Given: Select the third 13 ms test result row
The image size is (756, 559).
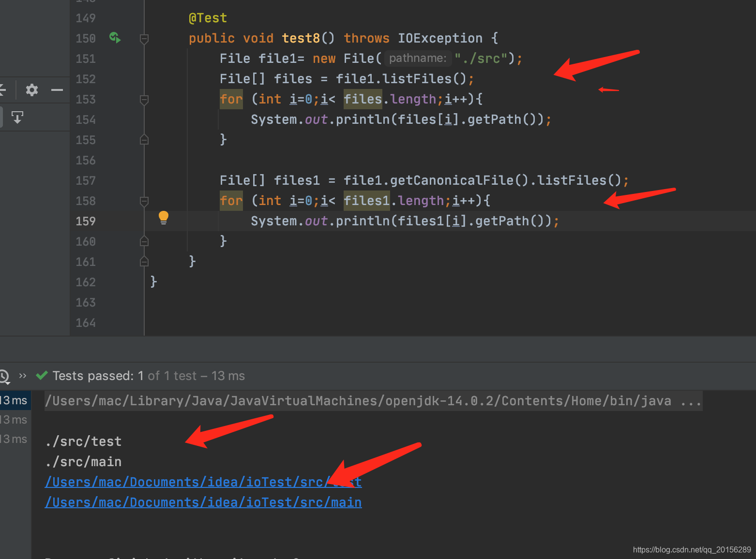Looking at the screenshot, I should tap(15, 439).
